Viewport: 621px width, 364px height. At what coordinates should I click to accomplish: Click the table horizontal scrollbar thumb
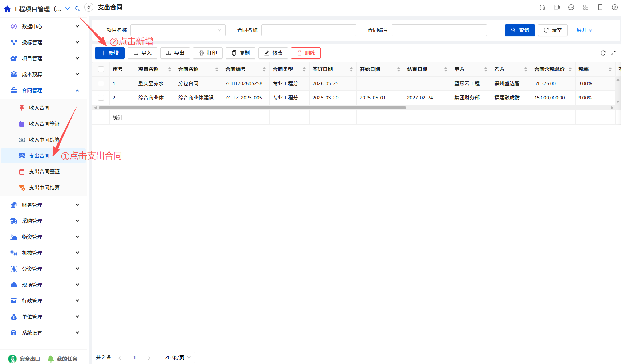tap(252, 108)
